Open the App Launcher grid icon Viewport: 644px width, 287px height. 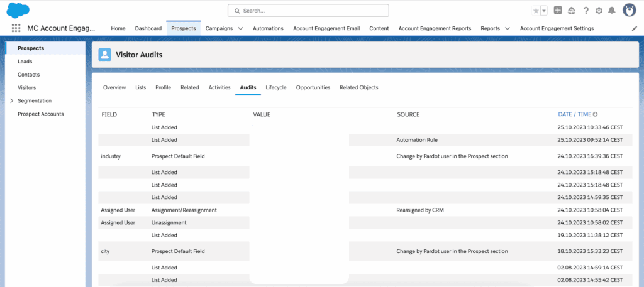tap(16, 28)
